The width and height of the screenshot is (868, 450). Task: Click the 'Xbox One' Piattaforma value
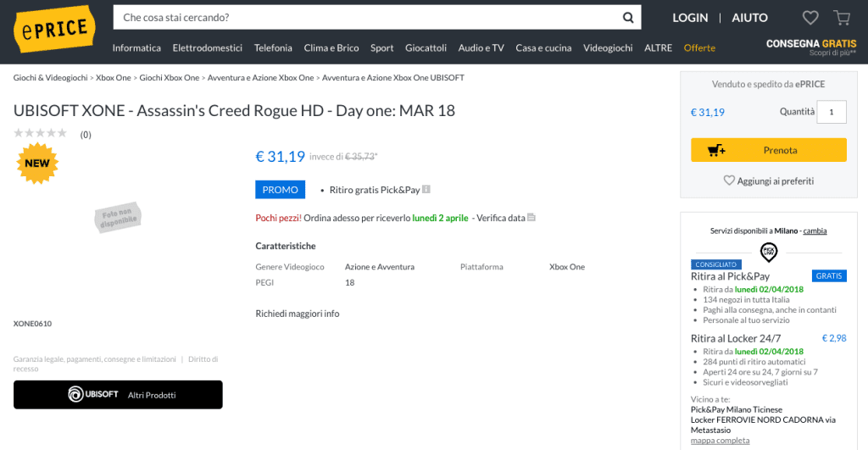click(x=567, y=267)
